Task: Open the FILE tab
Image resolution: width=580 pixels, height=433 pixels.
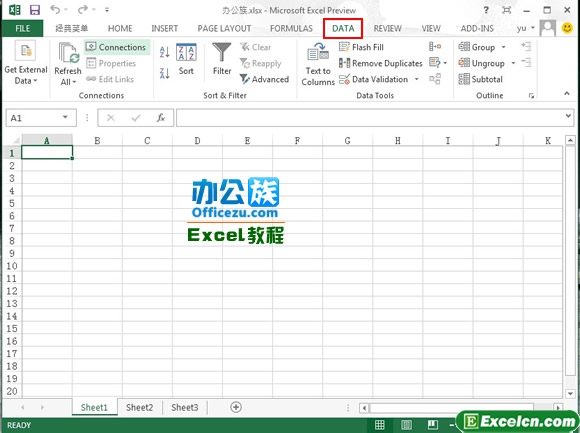Action: point(23,28)
